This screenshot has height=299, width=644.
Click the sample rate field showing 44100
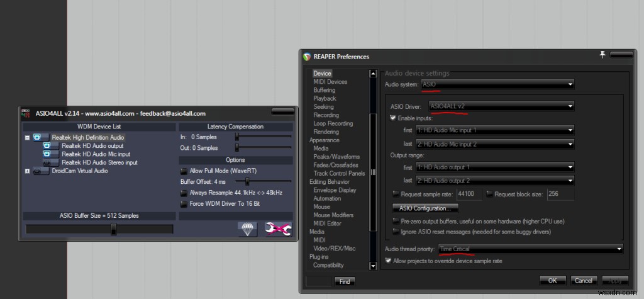point(468,194)
